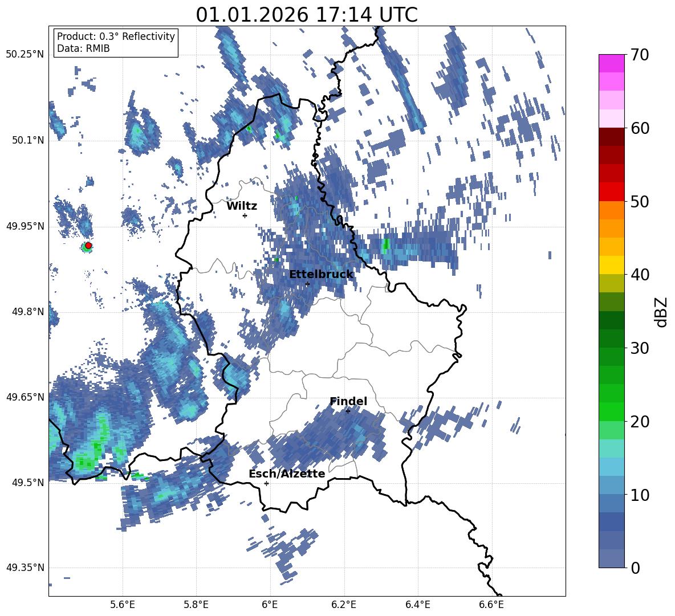Click the yellow 40 dBZ colorbar swatch

(x=611, y=265)
